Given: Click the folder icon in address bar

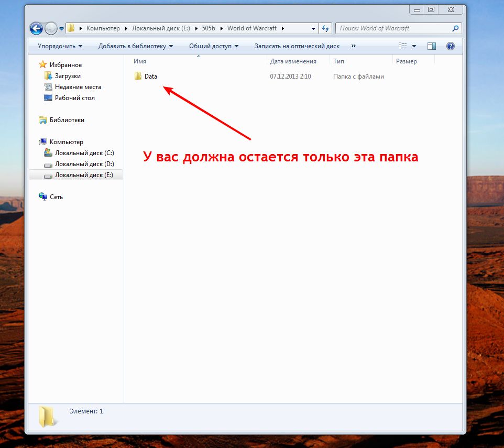Looking at the screenshot, I should pos(71,28).
